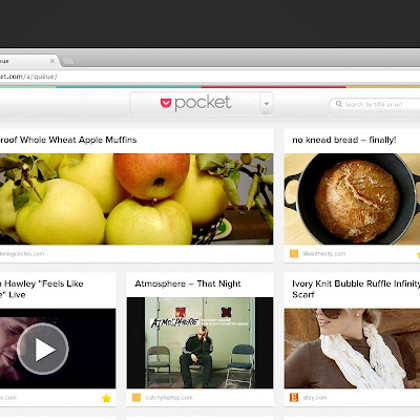420x420 pixels.
Task: Select the browser address bar URL
Action: point(28,77)
